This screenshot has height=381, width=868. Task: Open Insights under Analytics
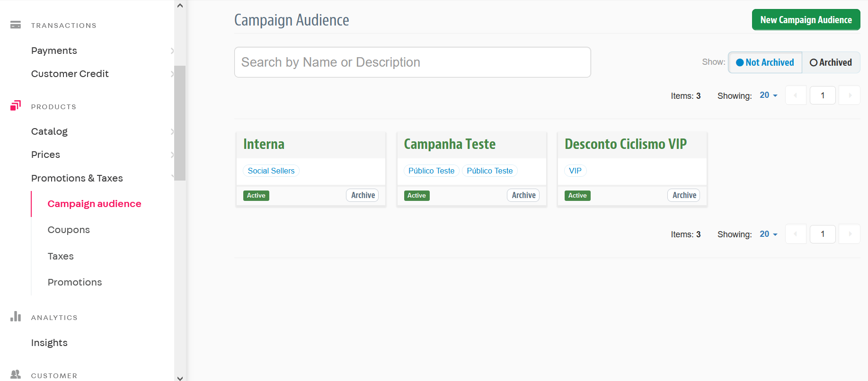[49, 343]
